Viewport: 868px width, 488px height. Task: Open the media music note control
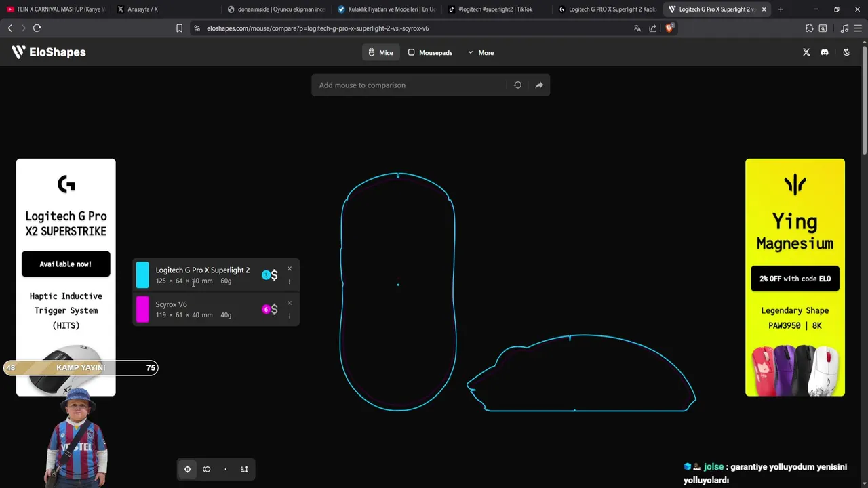pos(844,28)
